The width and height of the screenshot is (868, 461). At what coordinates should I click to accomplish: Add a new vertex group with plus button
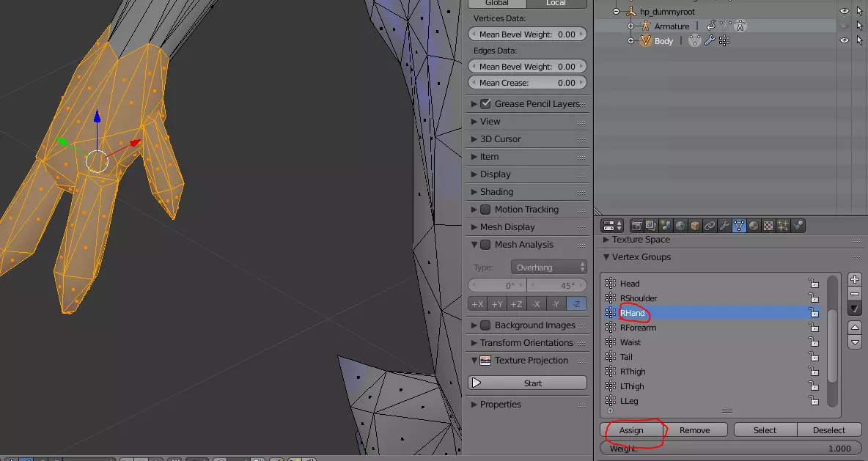pyautogui.click(x=855, y=279)
